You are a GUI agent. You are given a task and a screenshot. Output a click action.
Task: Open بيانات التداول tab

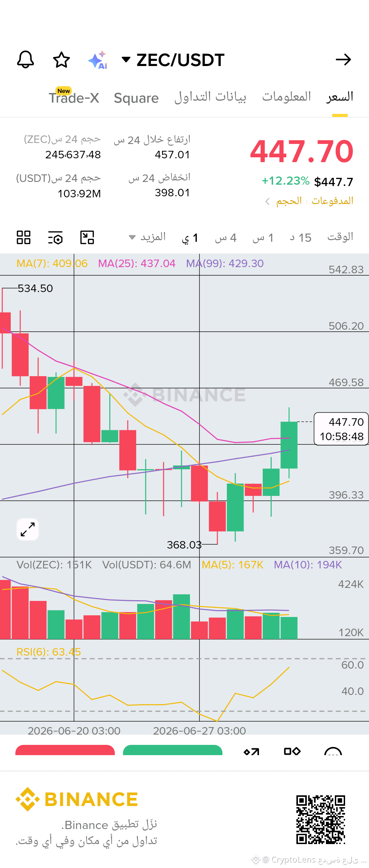(210, 97)
